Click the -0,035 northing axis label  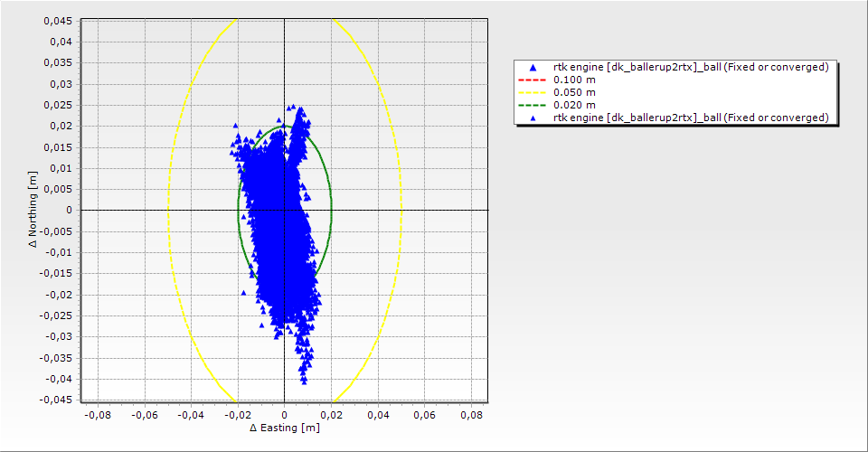click(55, 358)
